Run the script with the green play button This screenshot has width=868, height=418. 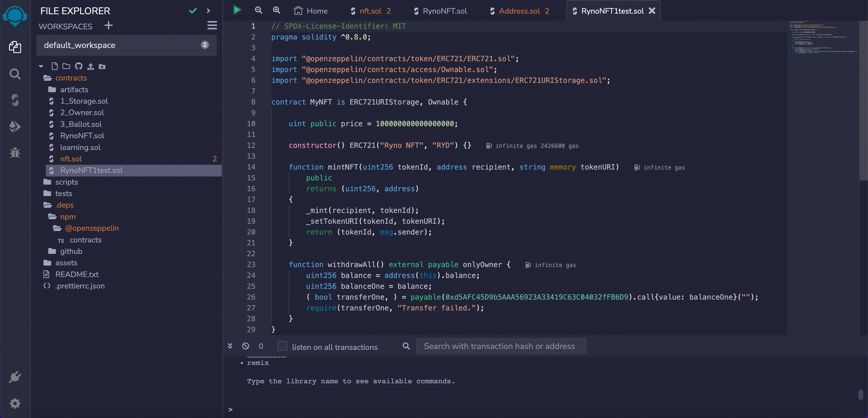pos(237,10)
